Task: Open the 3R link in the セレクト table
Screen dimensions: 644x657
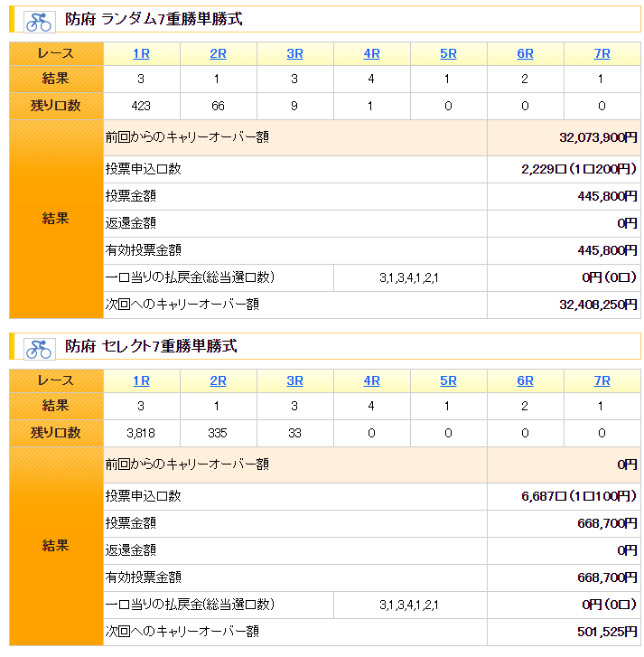Action: tap(294, 380)
